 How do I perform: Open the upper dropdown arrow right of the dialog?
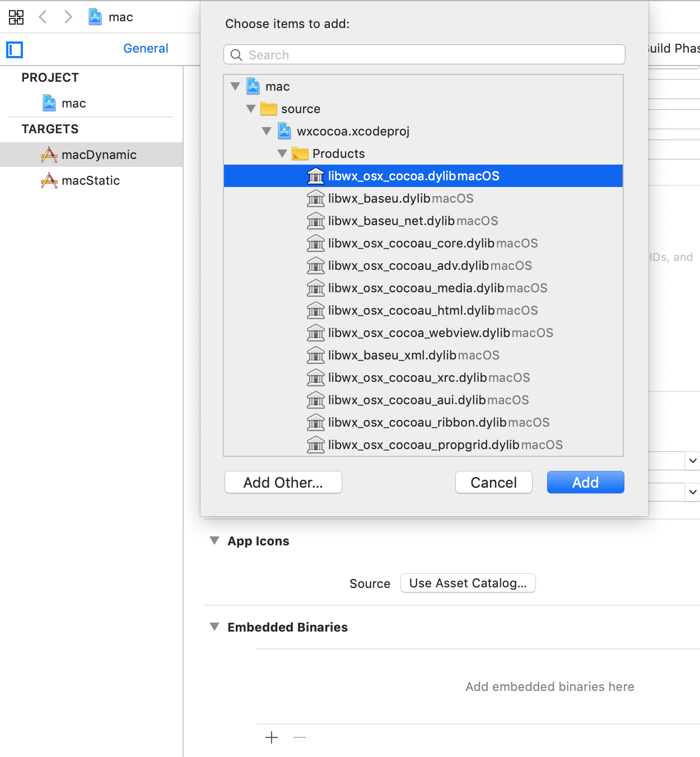pos(693,461)
